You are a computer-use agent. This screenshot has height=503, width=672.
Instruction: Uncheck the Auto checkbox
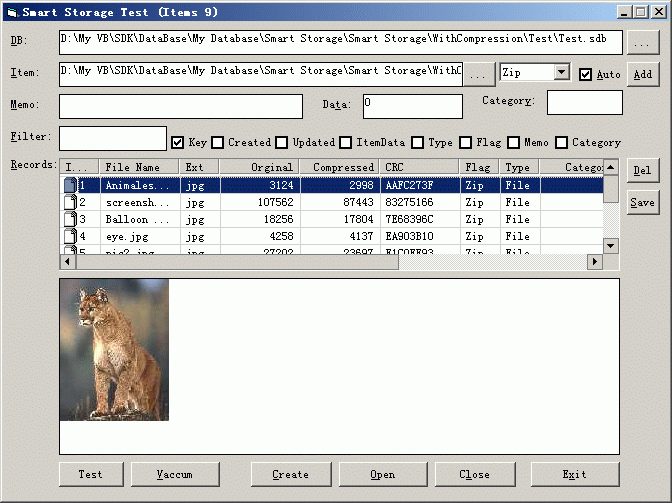point(586,74)
